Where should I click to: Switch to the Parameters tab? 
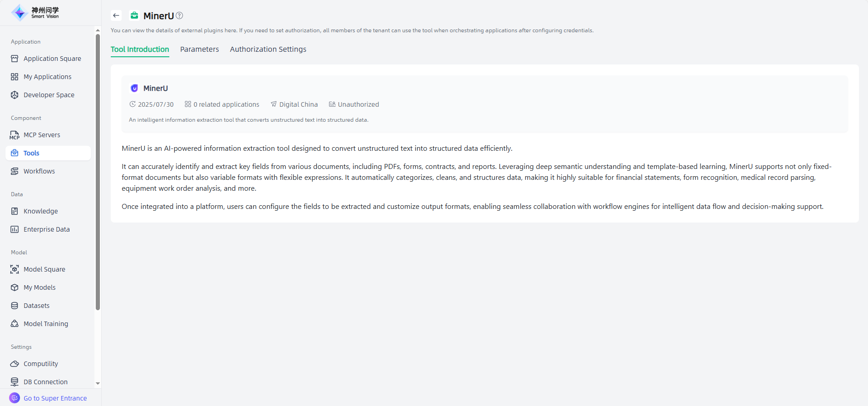point(199,49)
